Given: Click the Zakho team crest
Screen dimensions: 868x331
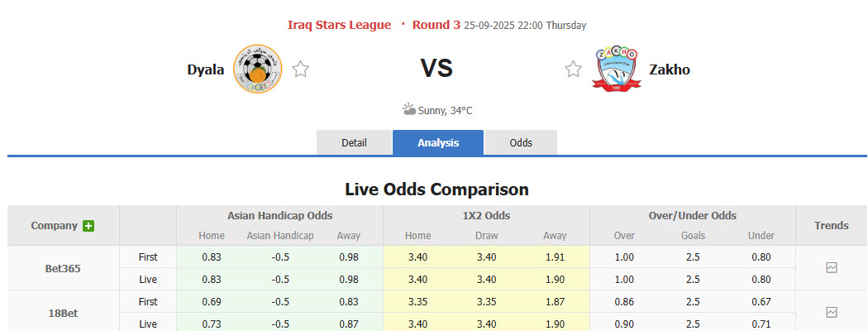Looking at the screenshot, I should pos(617,69).
